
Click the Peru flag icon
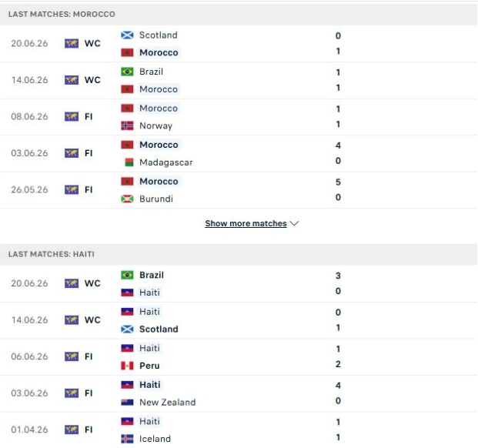click(x=127, y=366)
